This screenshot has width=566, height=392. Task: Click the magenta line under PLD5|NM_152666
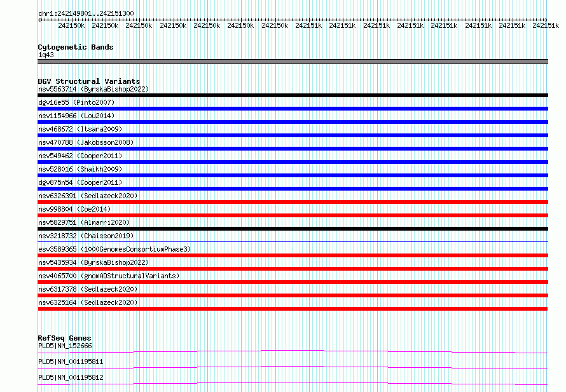pos(293,351)
